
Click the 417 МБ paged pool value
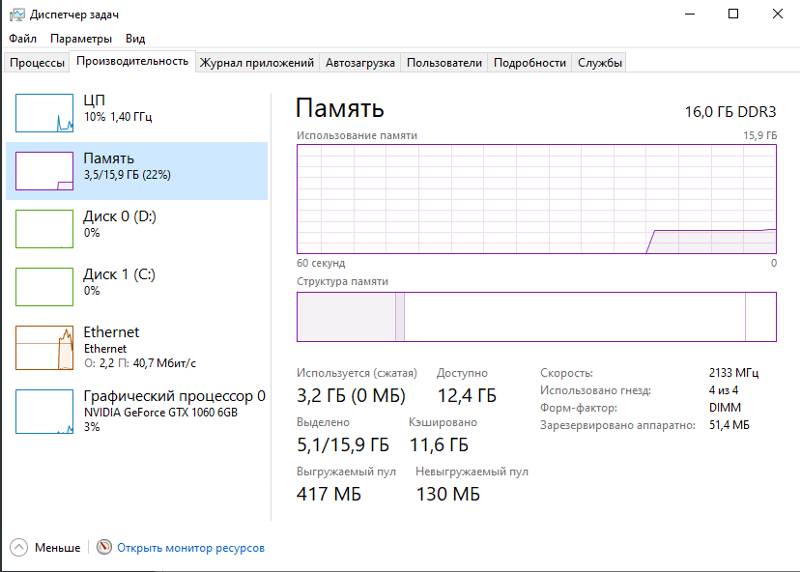(329, 494)
